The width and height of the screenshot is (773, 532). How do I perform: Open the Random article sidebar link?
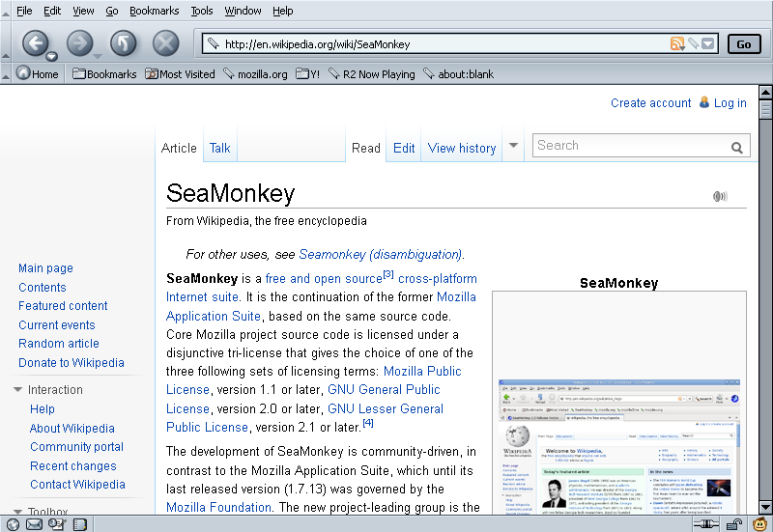(59, 344)
